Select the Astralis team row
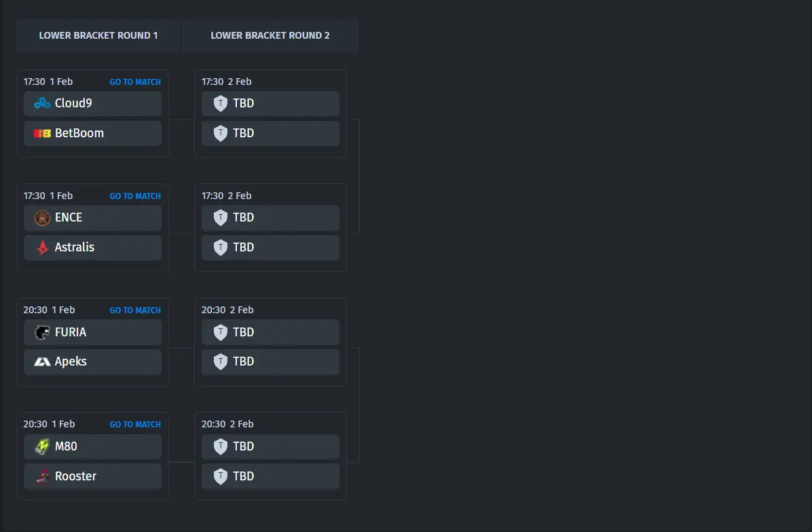The height and width of the screenshot is (532, 812). pyautogui.click(x=93, y=247)
